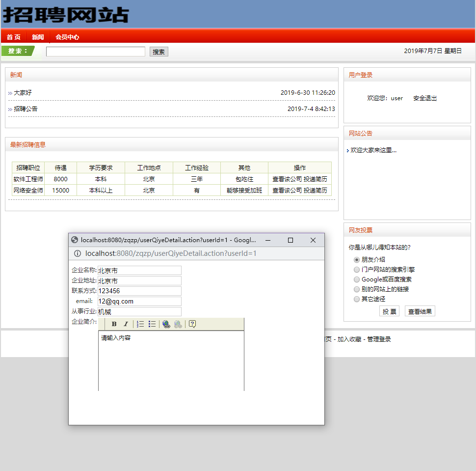Toggle bold formatting in the editor toolbar
The image size is (476, 471).
114,324
